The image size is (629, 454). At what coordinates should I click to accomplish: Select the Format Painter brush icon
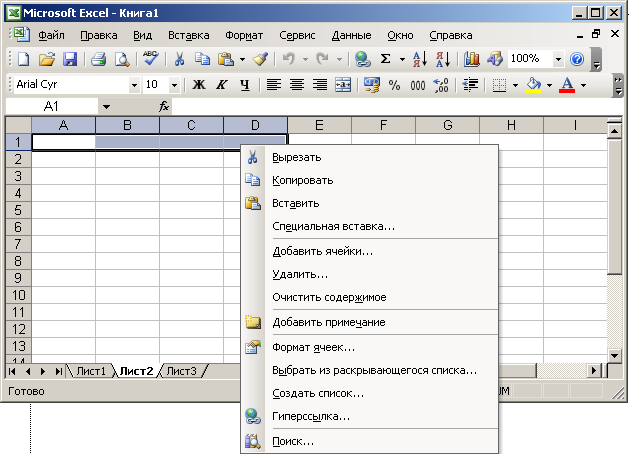coord(260,59)
